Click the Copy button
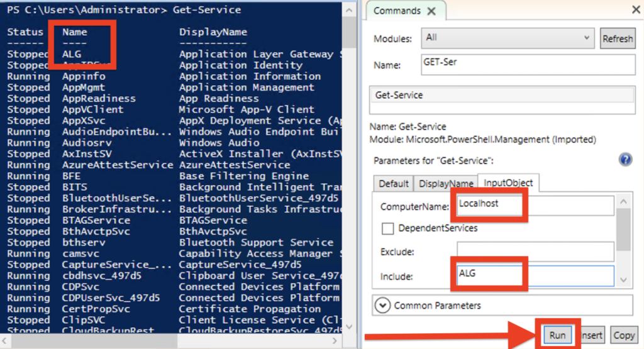This screenshot has width=644, height=349. click(623, 335)
